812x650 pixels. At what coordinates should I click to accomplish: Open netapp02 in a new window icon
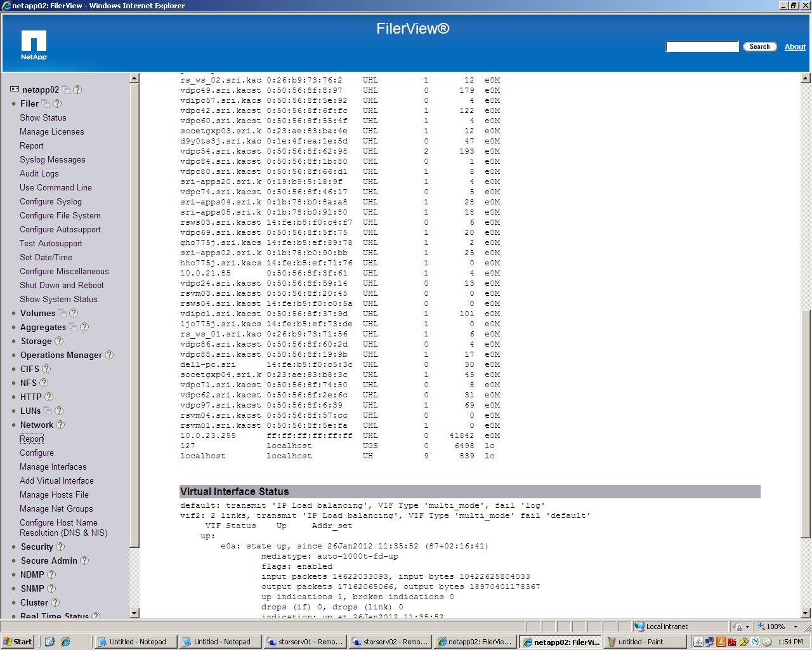(66, 90)
